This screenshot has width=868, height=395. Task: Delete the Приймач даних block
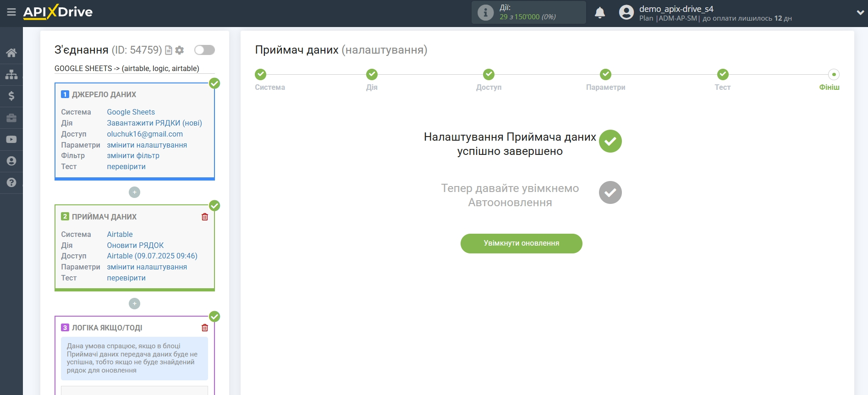(x=205, y=217)
